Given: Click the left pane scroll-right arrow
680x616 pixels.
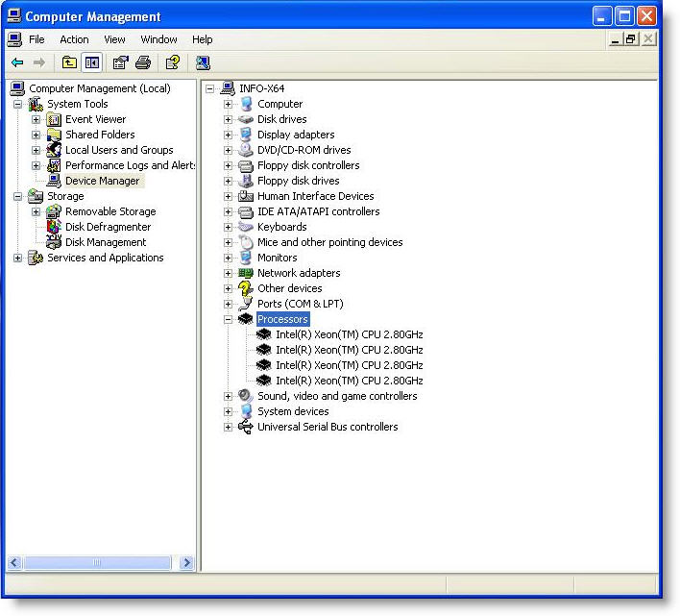Looking at the screenshot, I should pyautogui.click(x=187, y=562).
